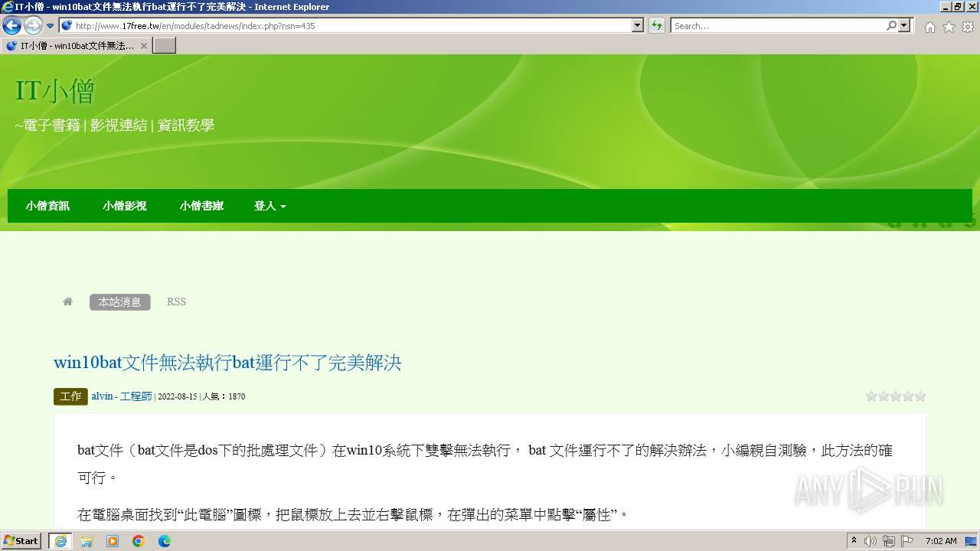Open the 小僧書庫 menu item
980x551 pixels.
pos(202,206)
